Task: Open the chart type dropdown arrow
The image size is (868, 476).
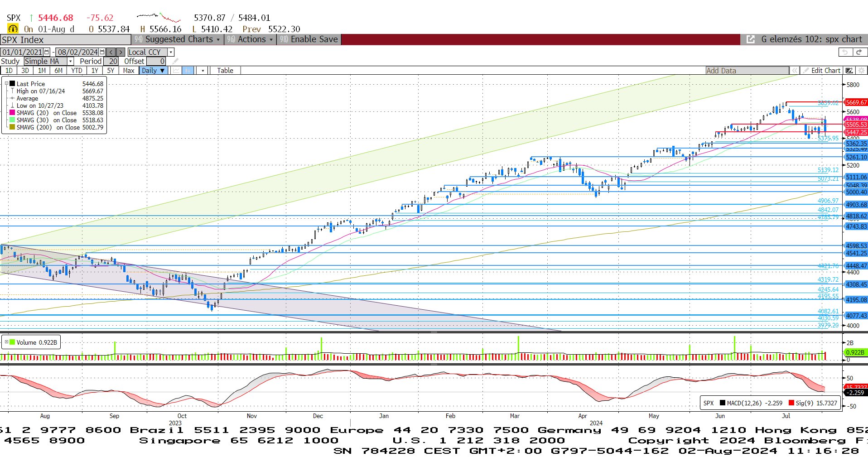Action: point(203,70)
